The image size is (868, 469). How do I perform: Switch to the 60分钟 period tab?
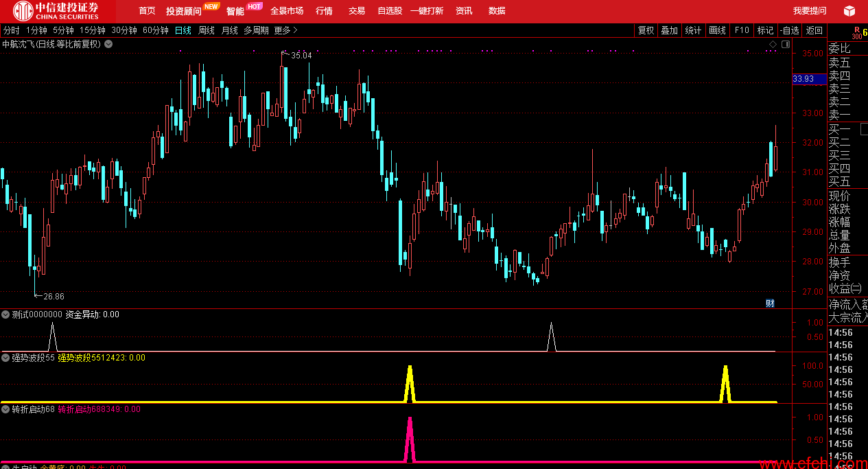click(156, 30)
